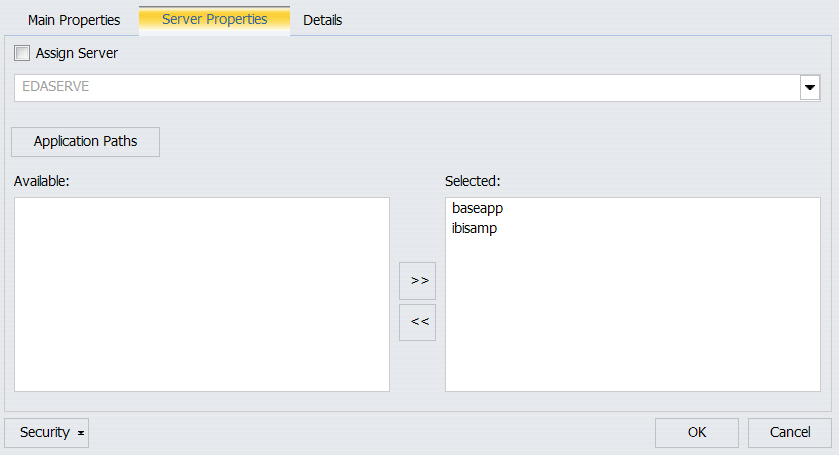The image size is (839, 455).
Task: Open the Security menu button
Action: point(47,433)
